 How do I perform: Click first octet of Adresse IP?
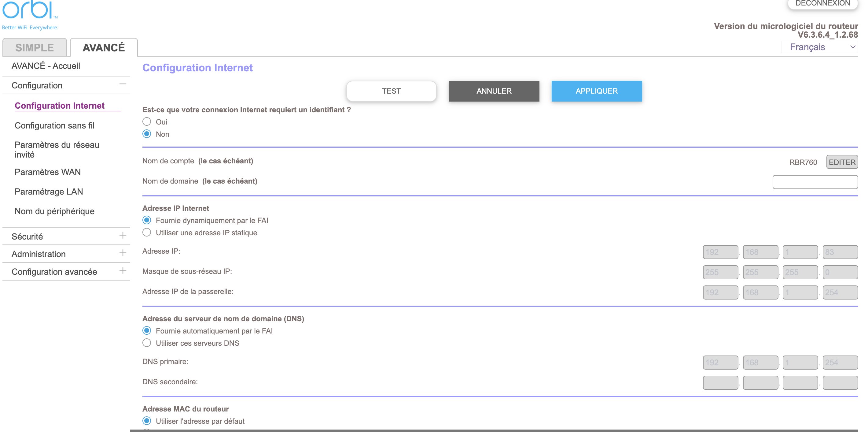pyautogui.click(x=720, y=252)
